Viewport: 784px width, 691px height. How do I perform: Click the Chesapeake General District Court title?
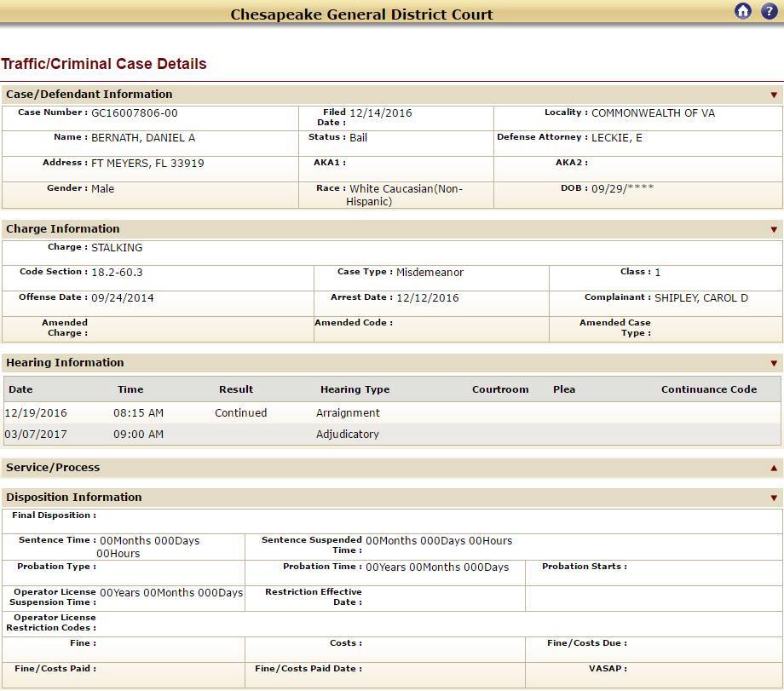pos(361,14)
